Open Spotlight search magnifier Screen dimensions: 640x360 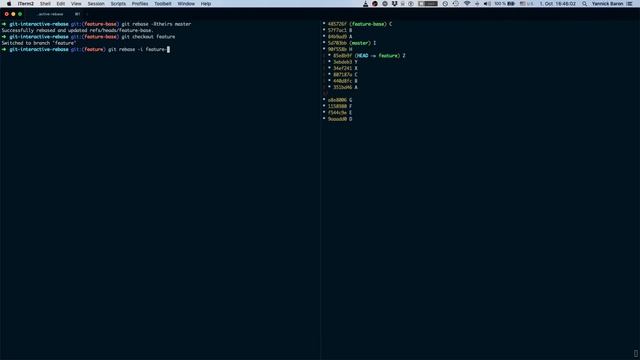coord(584,4)
